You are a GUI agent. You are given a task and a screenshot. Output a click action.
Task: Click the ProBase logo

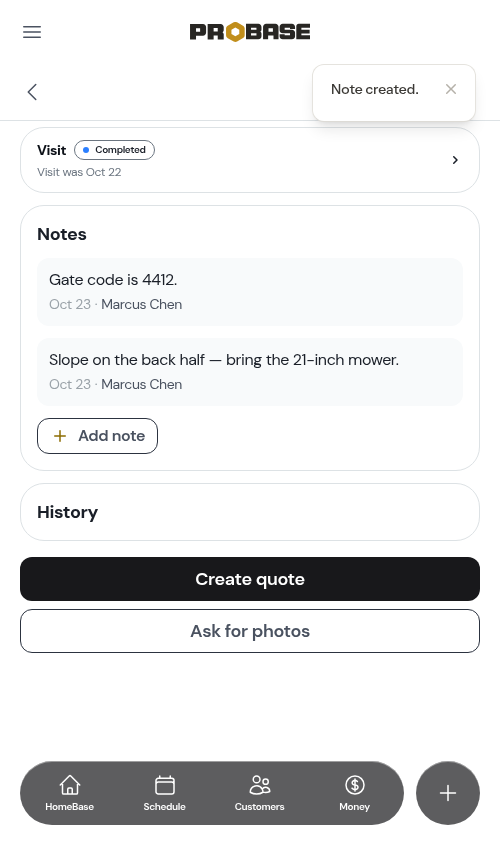coord(250,32)
